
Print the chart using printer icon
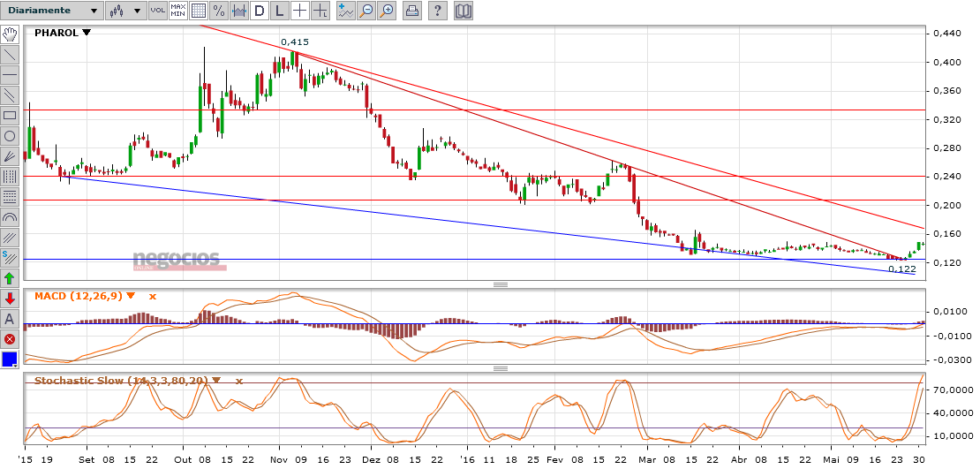[x=411, y=11]
